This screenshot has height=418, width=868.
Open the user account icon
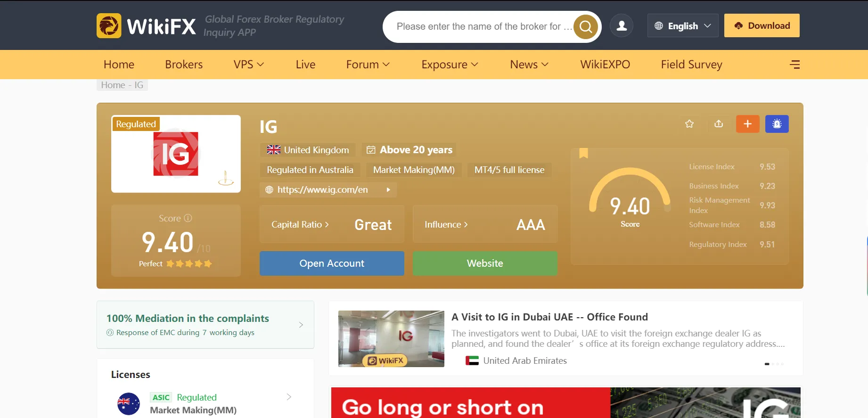[622, 26]
